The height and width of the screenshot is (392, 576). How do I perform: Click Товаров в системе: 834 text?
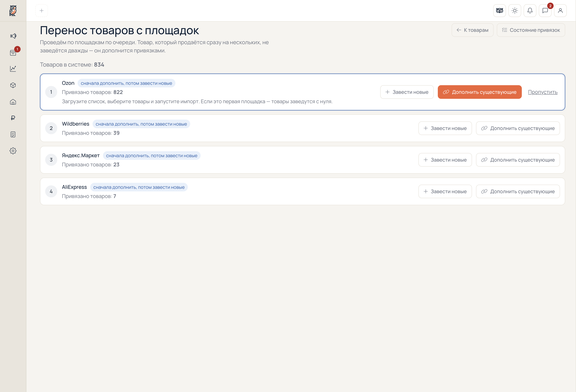[72, 65]
